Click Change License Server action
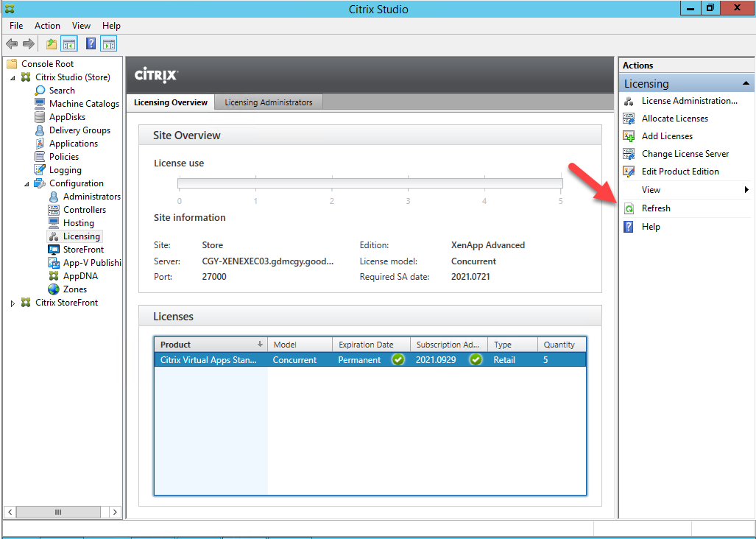This screenshot has width=756, height=539. (x=685, y=155)
